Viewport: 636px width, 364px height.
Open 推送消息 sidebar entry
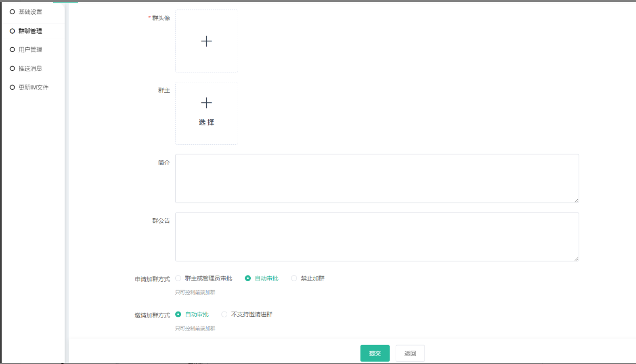click(x=30, y=69)
